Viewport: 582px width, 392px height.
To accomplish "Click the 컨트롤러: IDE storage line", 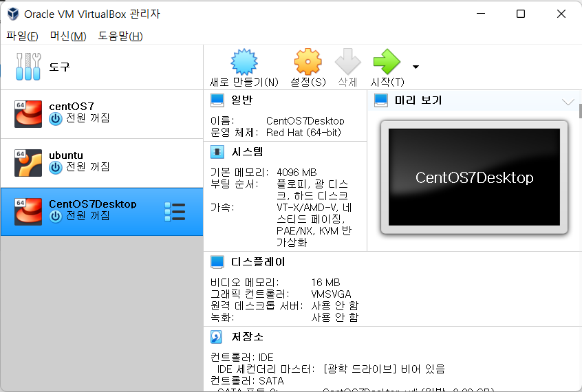I will (241, 358).
